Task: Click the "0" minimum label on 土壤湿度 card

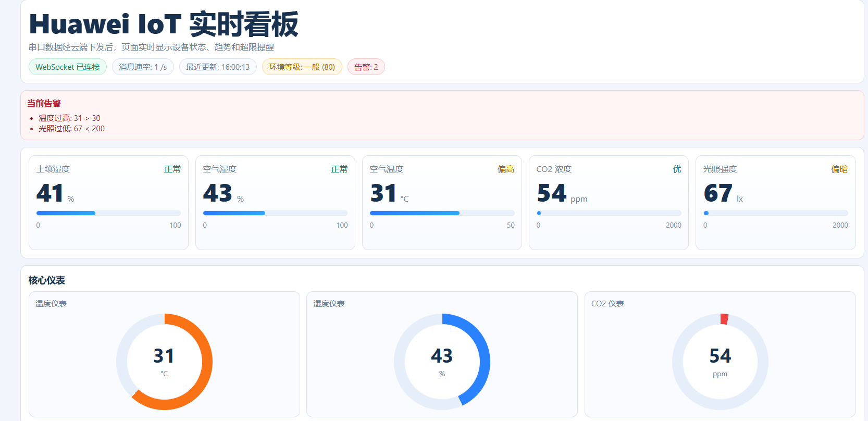Action: (x=38, y=225)
